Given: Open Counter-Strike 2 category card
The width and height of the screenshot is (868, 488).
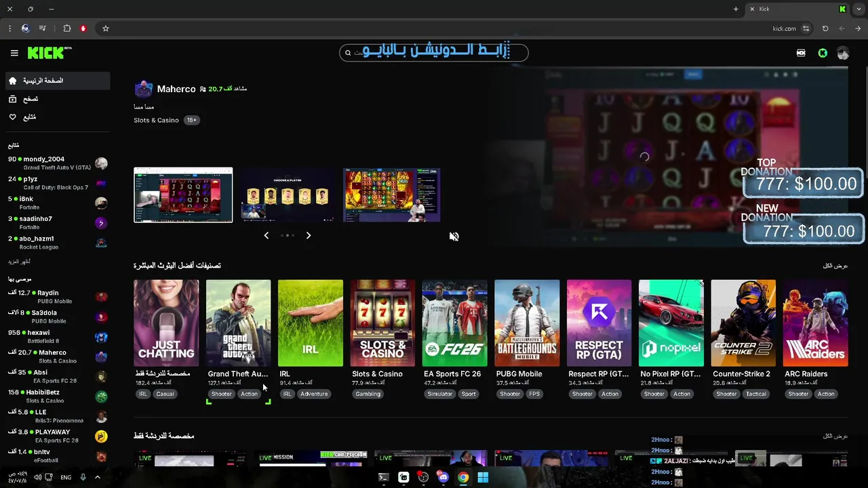Looking at the screenshot, I should pos(743,323).
